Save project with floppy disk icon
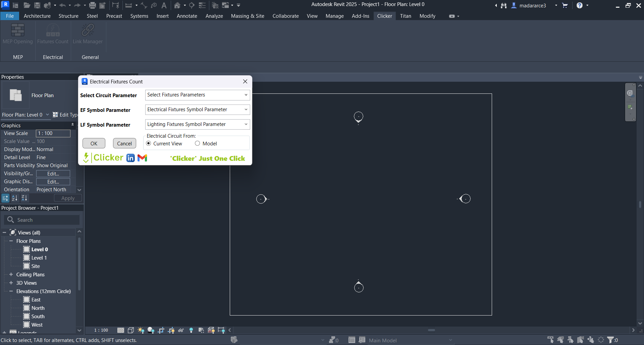The height and width of the screenshot is (345, 644). coord(37,5)
